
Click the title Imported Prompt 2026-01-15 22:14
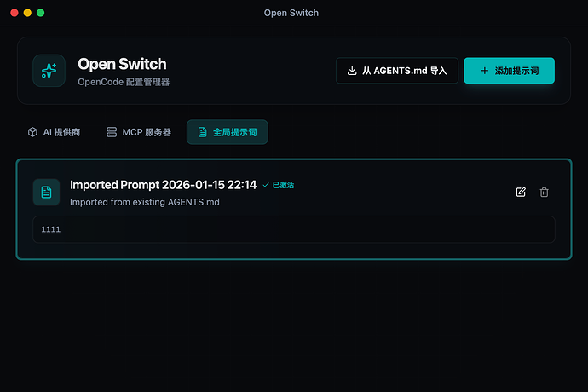pos(163,185)
